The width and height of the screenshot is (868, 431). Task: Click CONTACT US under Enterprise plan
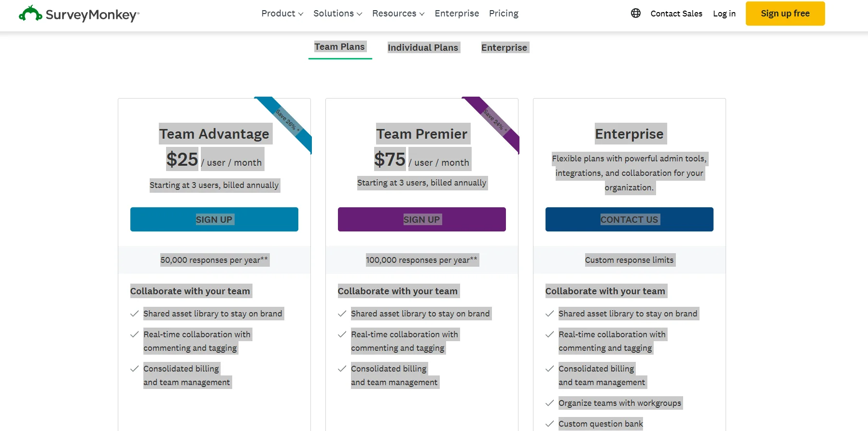(x=630, y=219)
